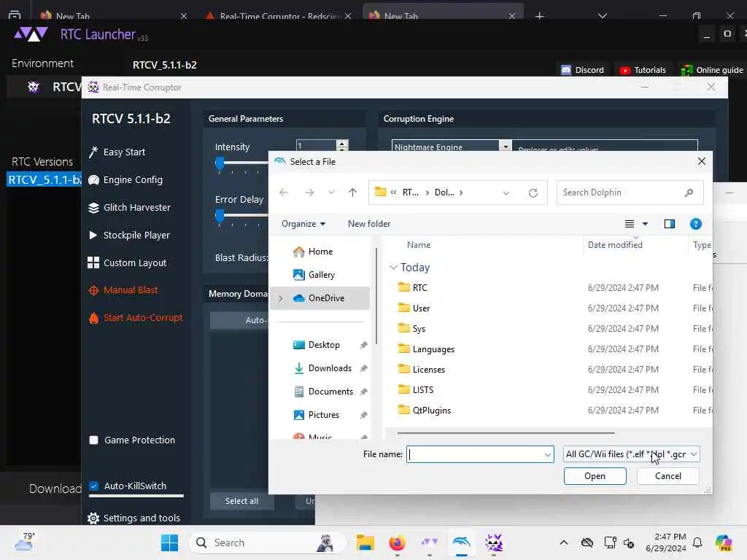This screenshot has width=747, height=560.
Task: Go up one folder level
Action: [352, 192]
